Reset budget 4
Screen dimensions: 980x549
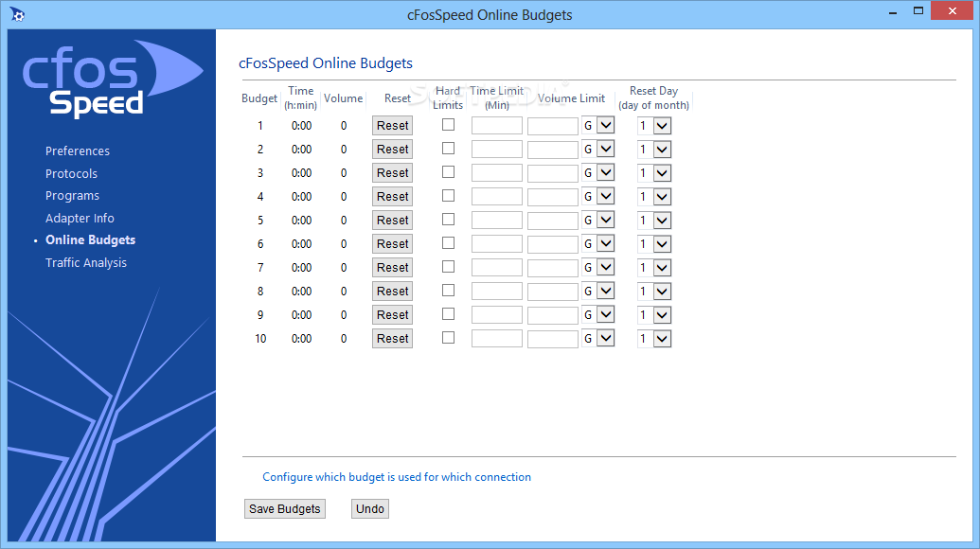393,197
